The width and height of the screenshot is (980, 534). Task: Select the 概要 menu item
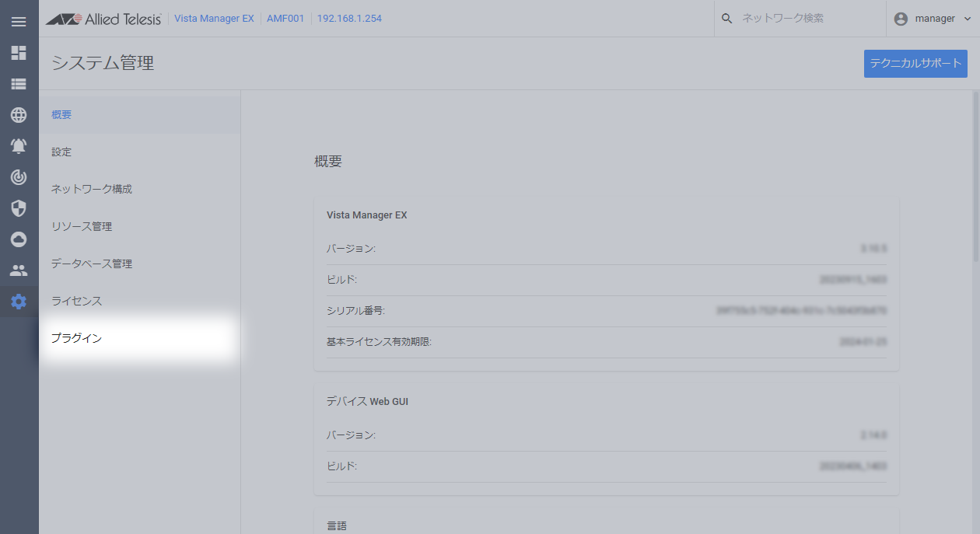[140, 114]
